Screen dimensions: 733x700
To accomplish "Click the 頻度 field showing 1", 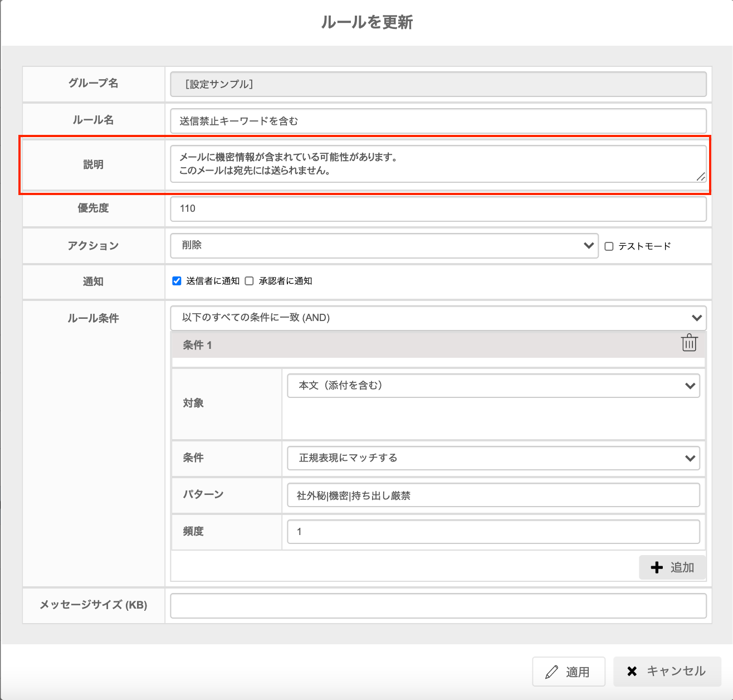I will coord(493,532).
